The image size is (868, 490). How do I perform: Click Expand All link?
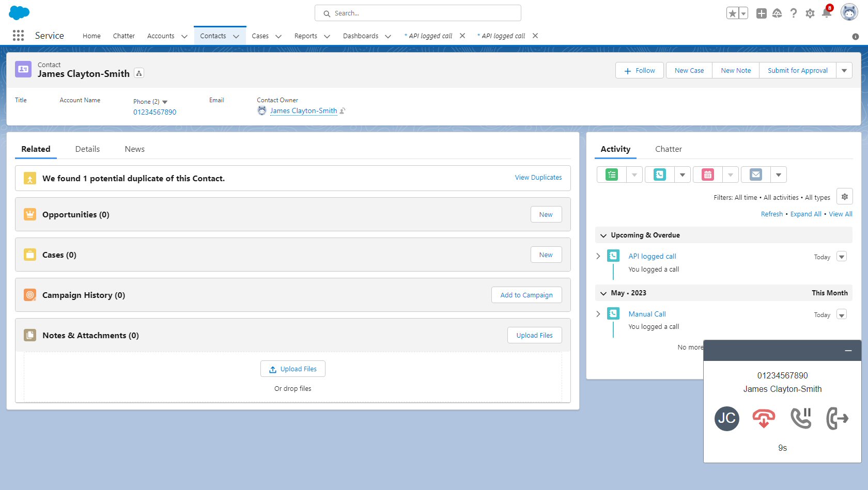coord(805,214)
